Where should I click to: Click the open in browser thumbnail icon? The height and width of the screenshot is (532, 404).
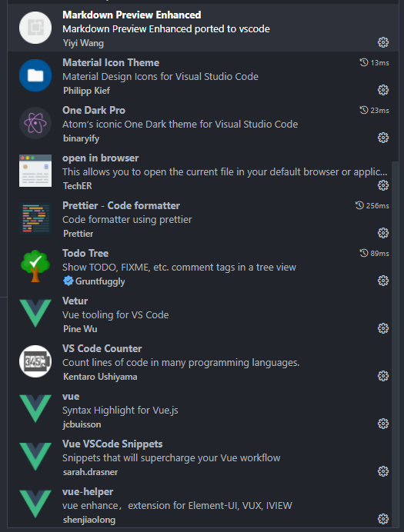click(35, 171)
